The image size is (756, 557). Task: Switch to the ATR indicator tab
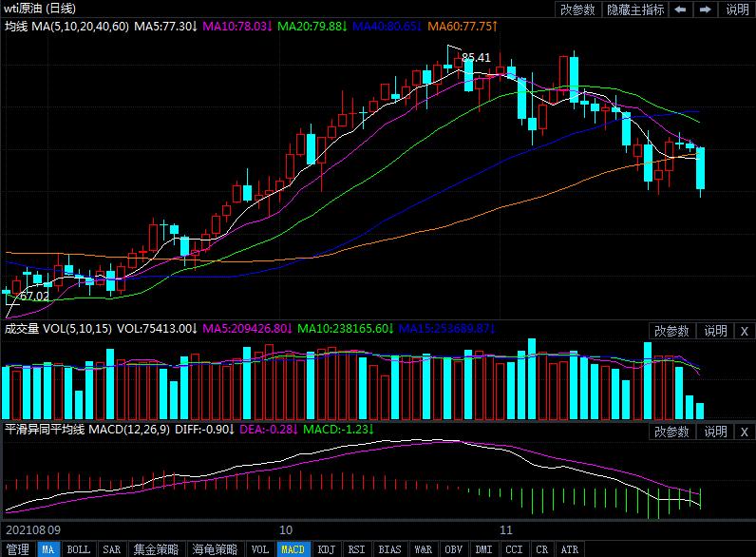pos(569,549)
